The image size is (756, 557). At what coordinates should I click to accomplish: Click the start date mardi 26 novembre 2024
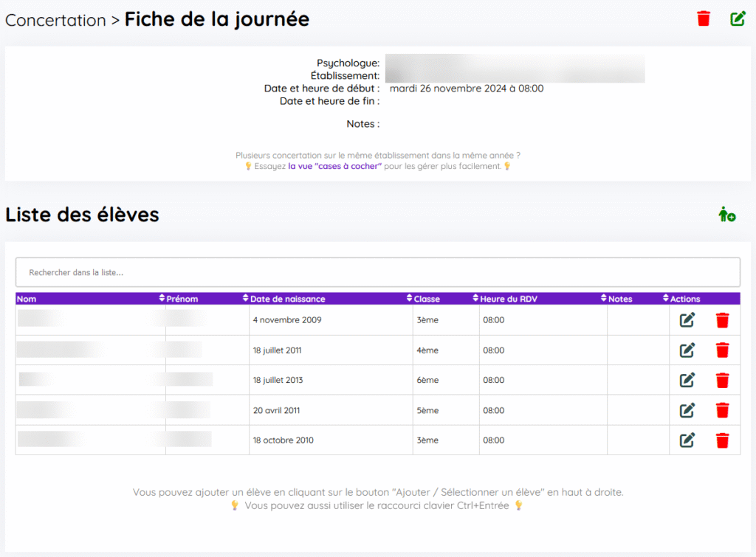467,89
